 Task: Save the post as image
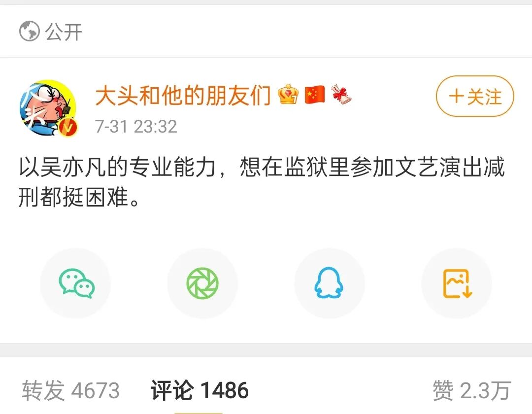pos(457,283)
